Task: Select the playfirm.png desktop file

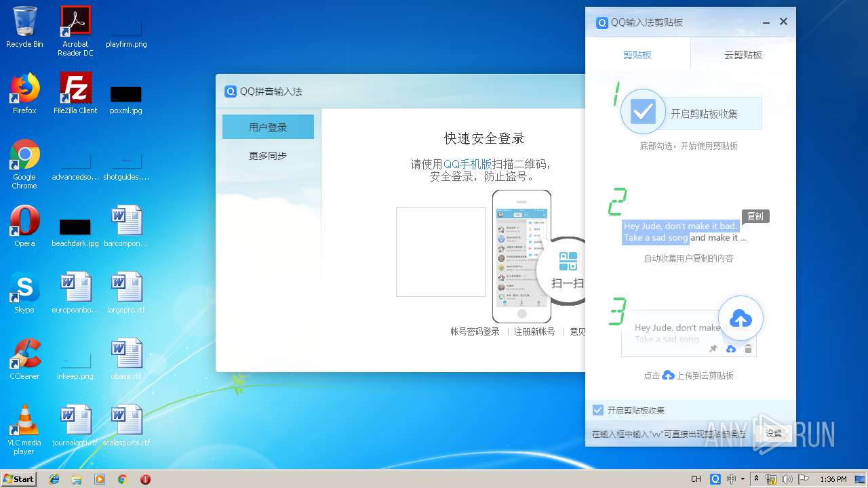Action: (x=126, y=33)
